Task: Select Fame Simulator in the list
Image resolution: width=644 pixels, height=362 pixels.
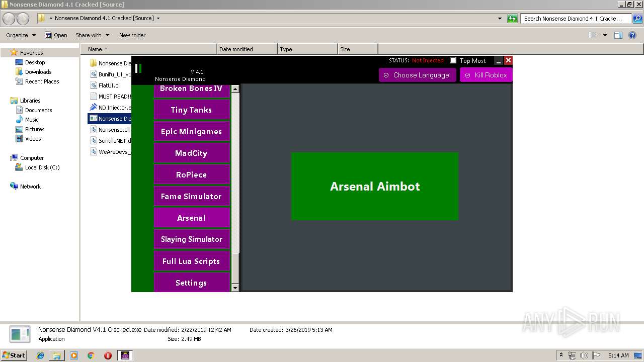Action: [x=191, y=196]
